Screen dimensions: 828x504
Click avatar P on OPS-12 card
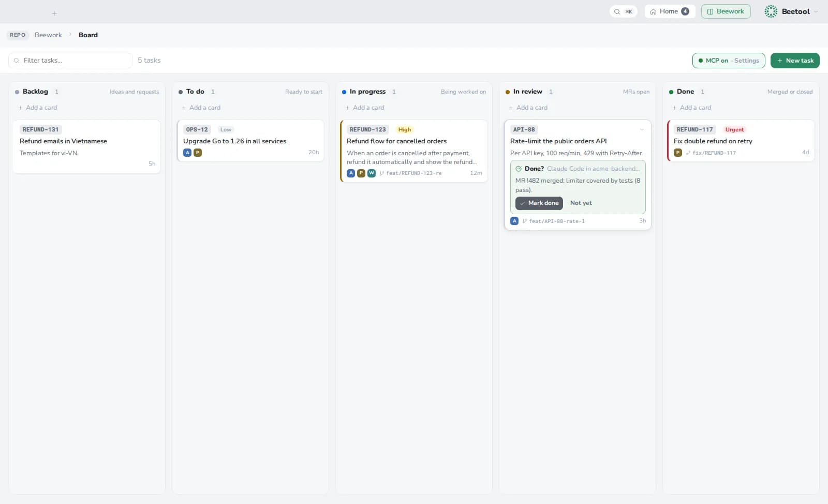point(198,153)
